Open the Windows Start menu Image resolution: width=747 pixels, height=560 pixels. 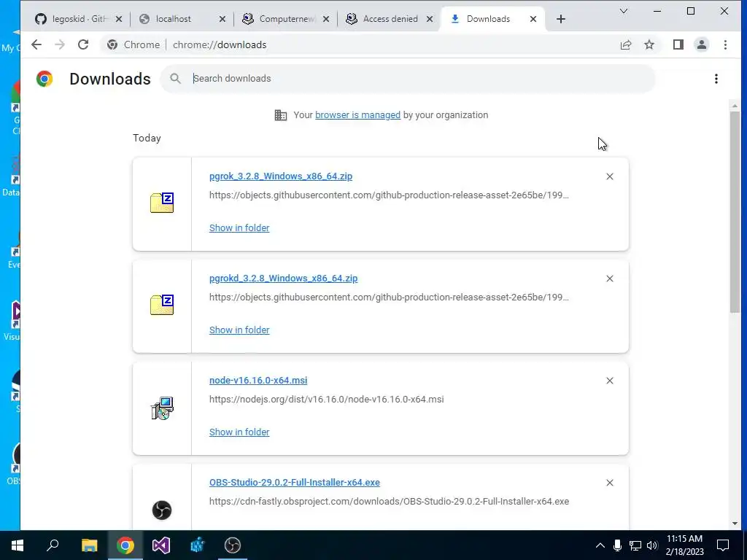click(18, 545)
